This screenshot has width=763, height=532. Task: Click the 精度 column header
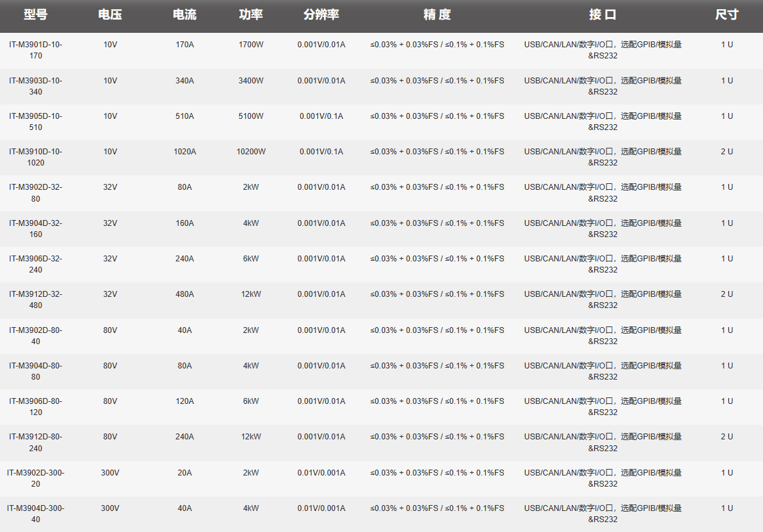coord(437,14)
